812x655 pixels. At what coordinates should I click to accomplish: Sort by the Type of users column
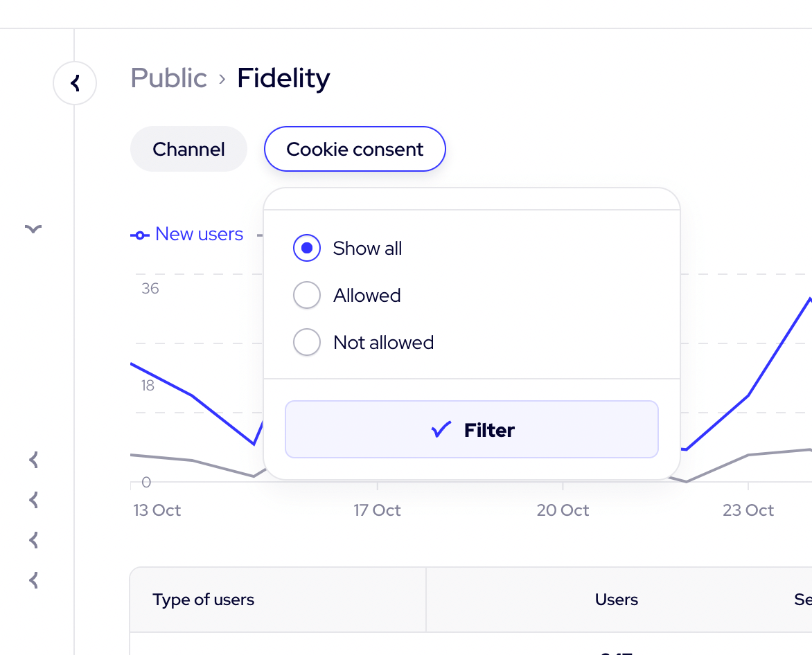(x=204, y=600)
